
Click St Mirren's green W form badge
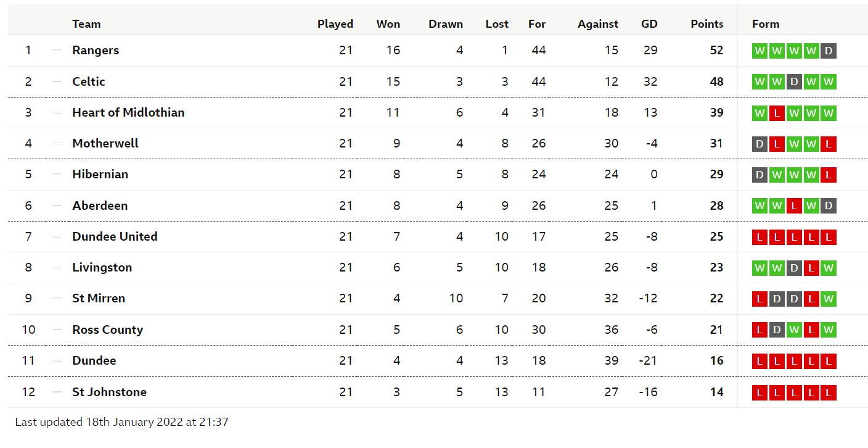pos(829,299)
